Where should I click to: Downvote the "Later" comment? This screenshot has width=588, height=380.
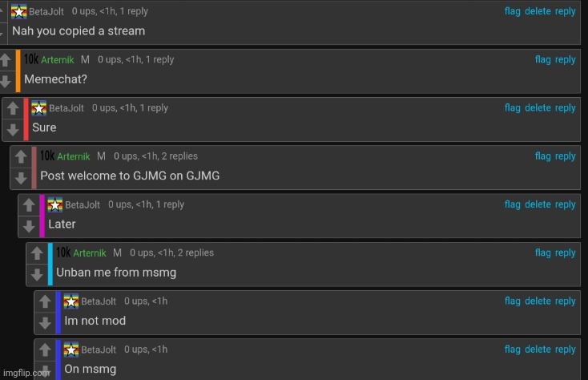29,226
